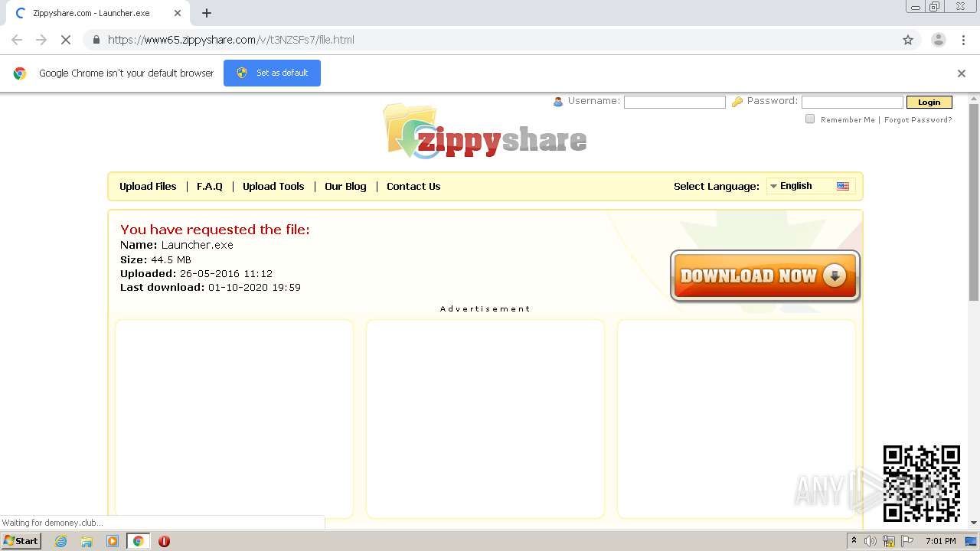
Task: Click the scrollbar down arrow
Action: 974,523
